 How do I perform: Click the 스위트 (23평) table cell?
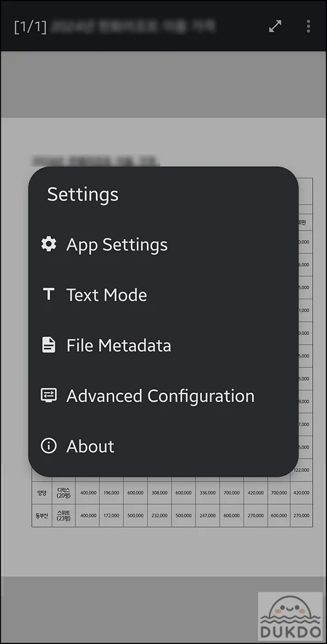[64, 515]
